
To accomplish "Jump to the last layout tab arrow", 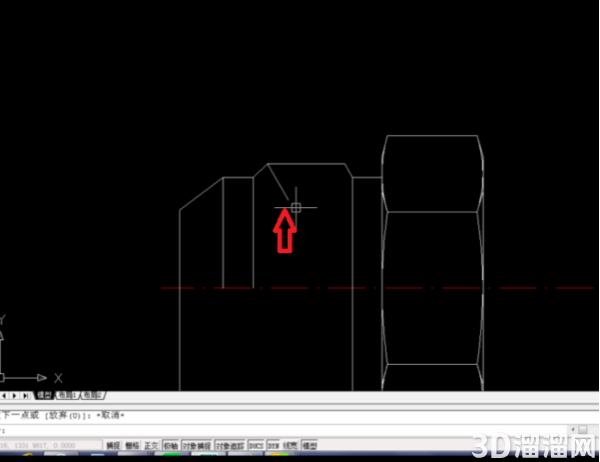I will [x=25, y=395].
